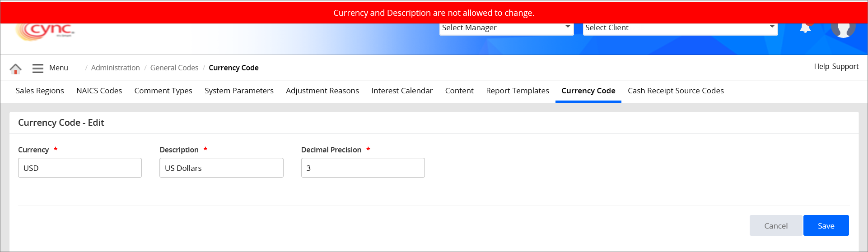Click the Decimal Precision input field

(x=363, y=168)
